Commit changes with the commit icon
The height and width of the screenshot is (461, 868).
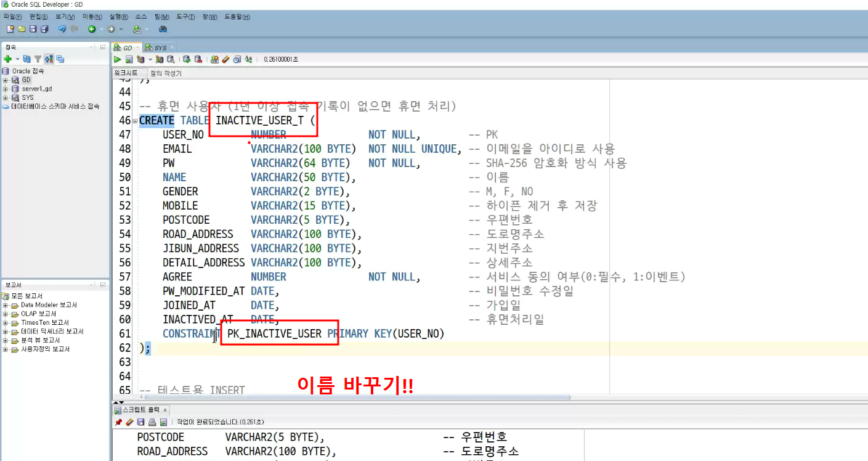[x=187, y=60]
